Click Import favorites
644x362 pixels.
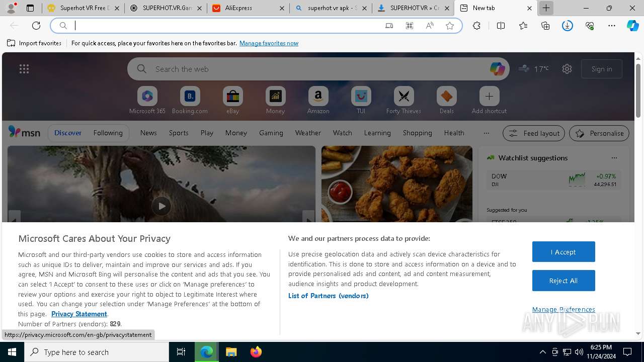pyautogui.click(x=34, y=43)
